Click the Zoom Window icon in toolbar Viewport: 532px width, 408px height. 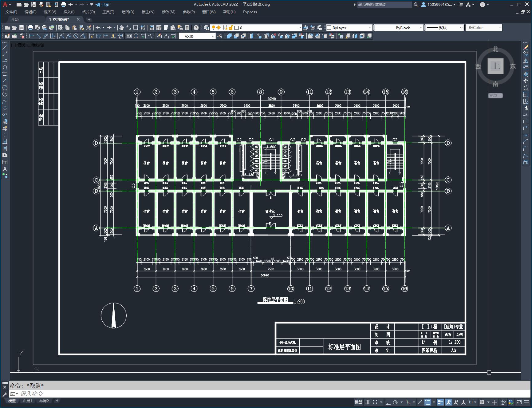click(x=136, y=28)
